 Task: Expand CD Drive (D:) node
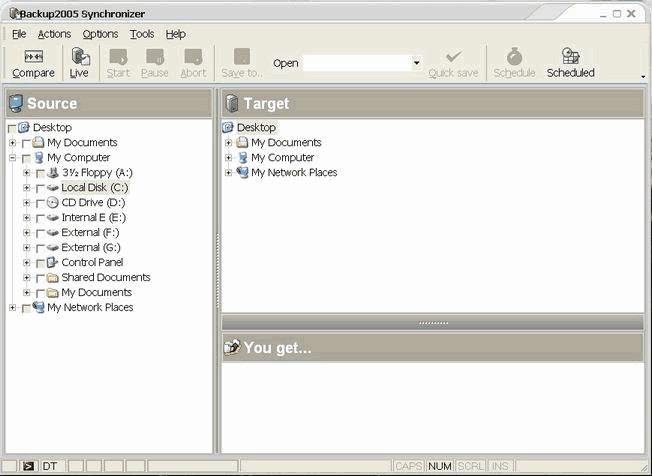(x=27, y=203)
